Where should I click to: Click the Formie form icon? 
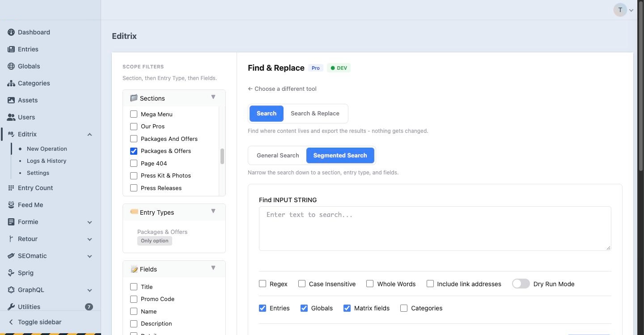tap(11, 222)
